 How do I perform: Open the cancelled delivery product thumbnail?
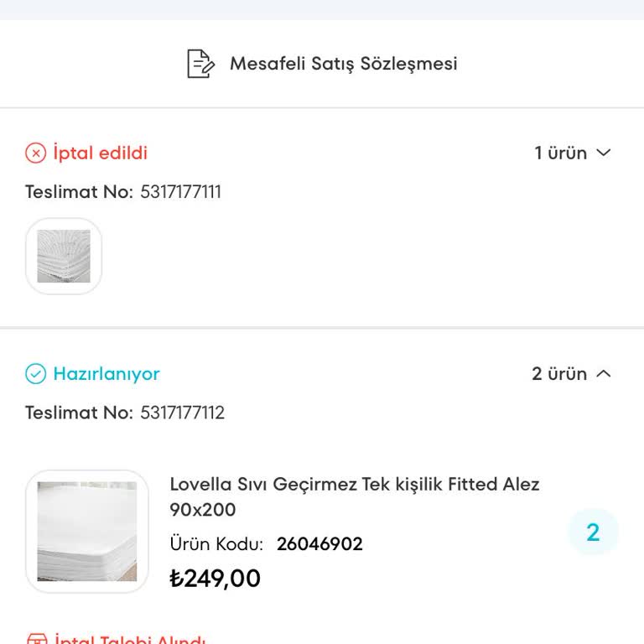point(64,256)
